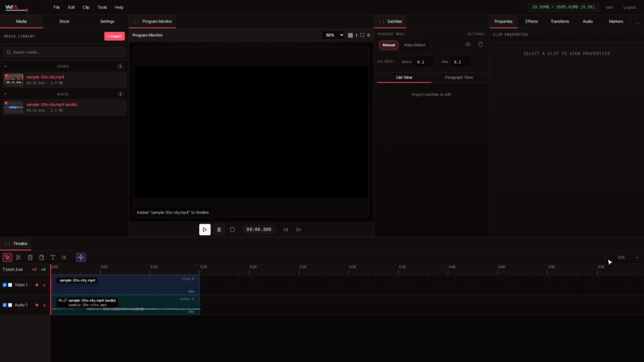Click the Import button
Viewport: 644px width, 362px height.
pos(114,36)
